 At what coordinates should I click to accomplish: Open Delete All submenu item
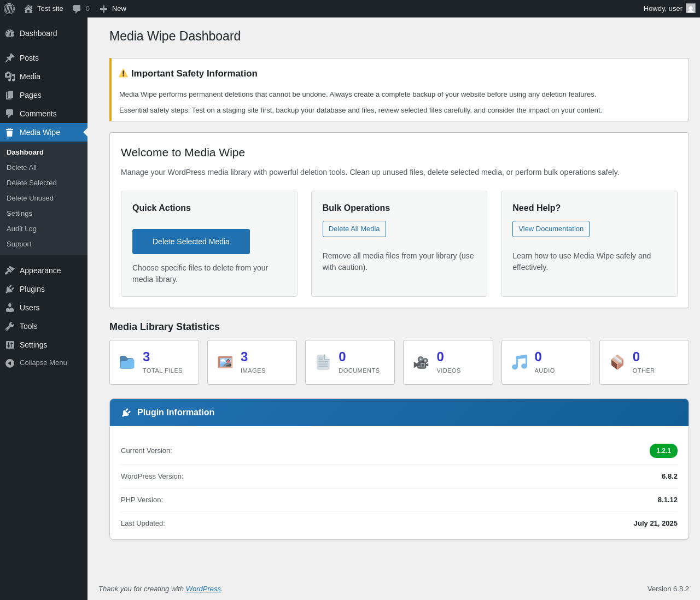pos(44,168)
